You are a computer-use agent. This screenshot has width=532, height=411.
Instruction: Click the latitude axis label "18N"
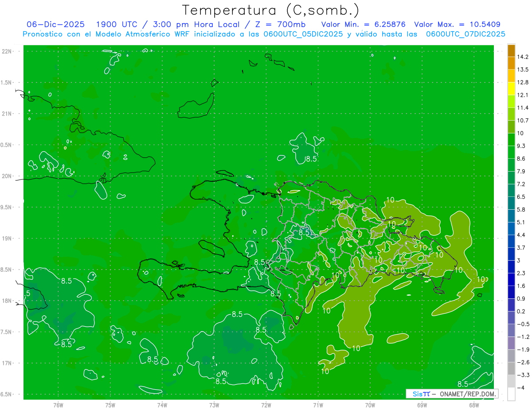pos(7,301)
